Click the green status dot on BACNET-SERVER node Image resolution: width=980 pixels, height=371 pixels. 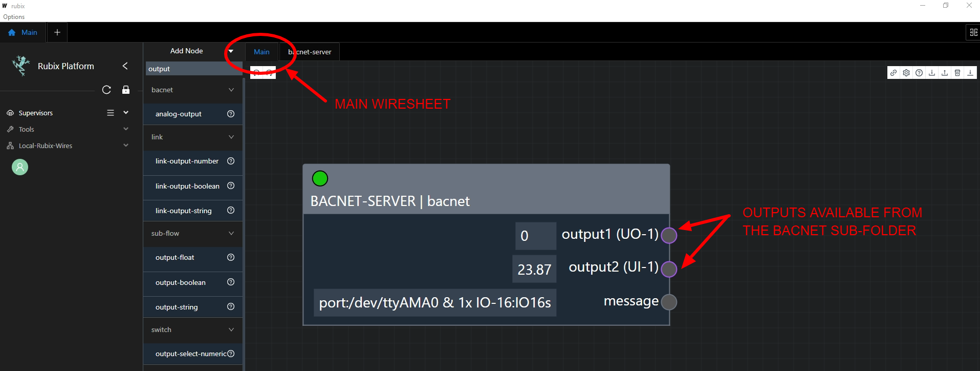pyautogui.click(x=320, y=178)
